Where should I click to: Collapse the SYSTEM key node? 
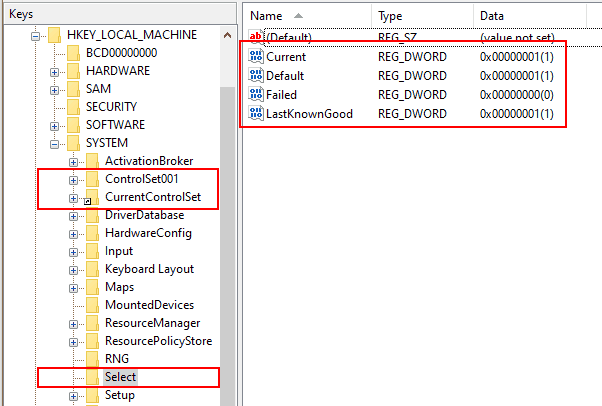[x=54, y=144]
